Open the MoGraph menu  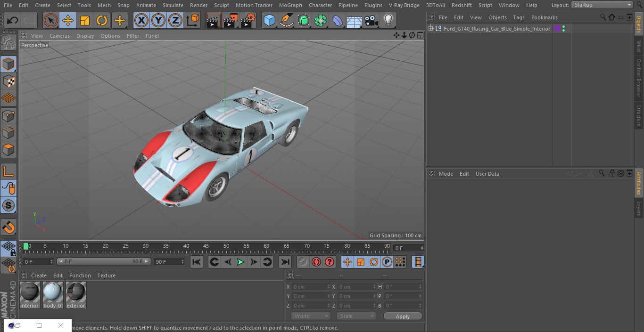coord(290,5)
